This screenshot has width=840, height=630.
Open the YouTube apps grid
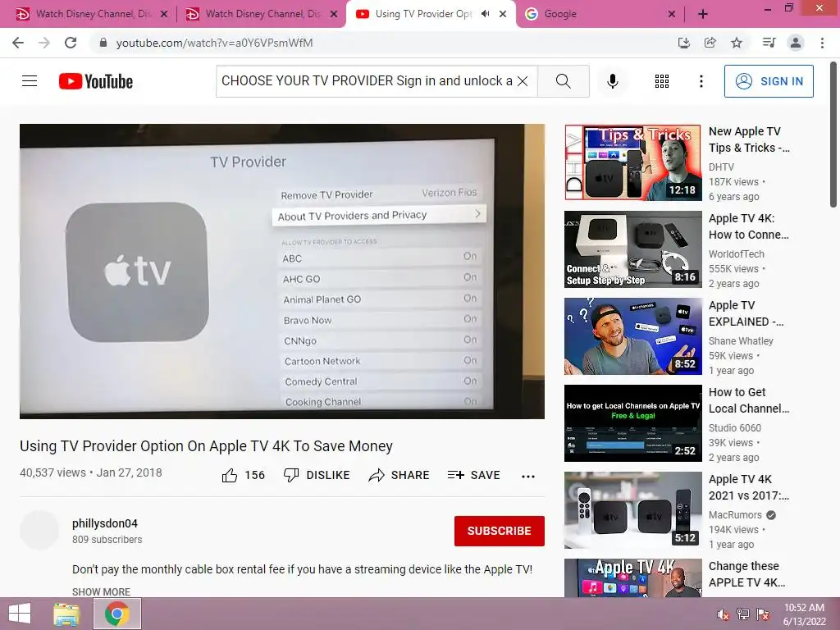point(662,81)
